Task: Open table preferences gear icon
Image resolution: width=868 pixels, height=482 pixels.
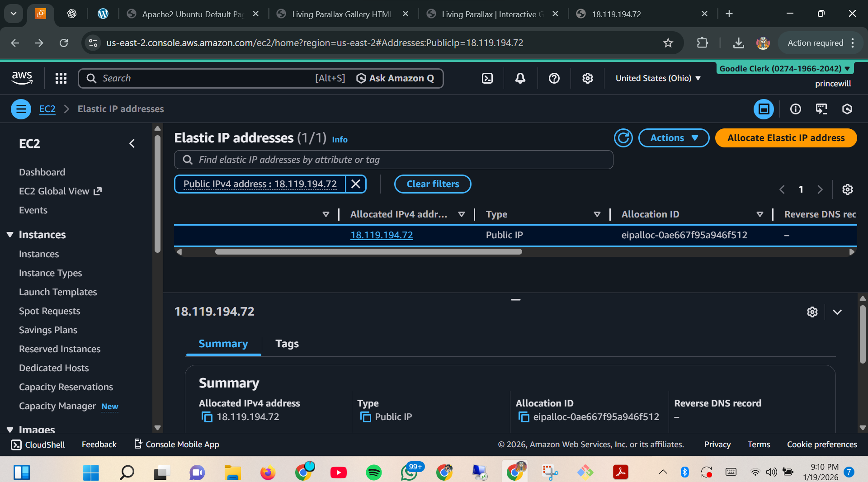Action: (847, 189)
